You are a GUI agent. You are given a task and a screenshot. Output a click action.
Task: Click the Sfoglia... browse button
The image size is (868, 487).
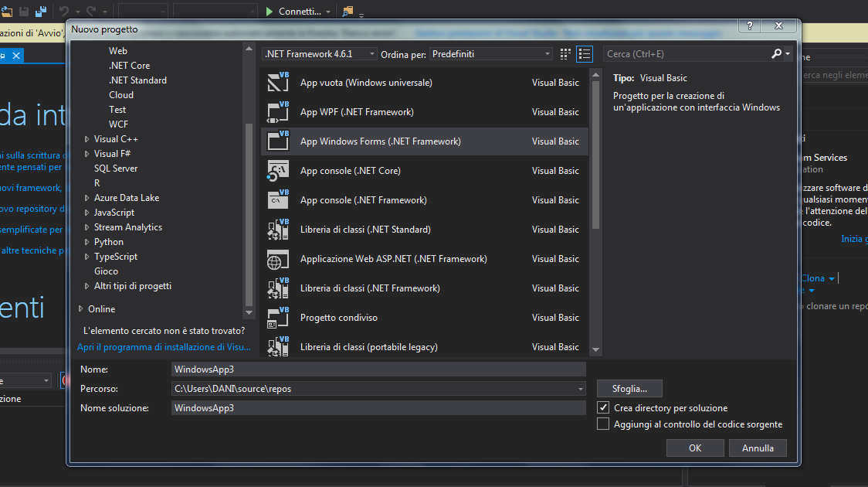(629, 388)
